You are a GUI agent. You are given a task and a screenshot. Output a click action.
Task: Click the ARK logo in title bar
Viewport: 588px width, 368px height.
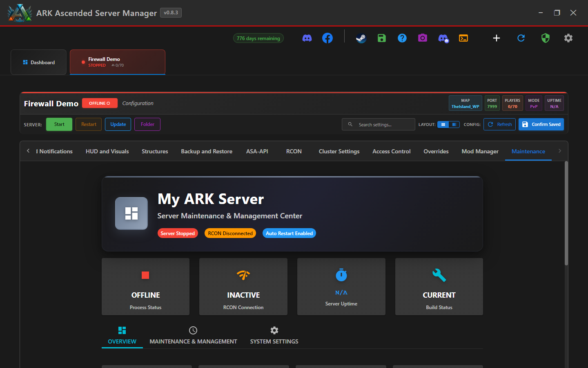tap(20, 13)
